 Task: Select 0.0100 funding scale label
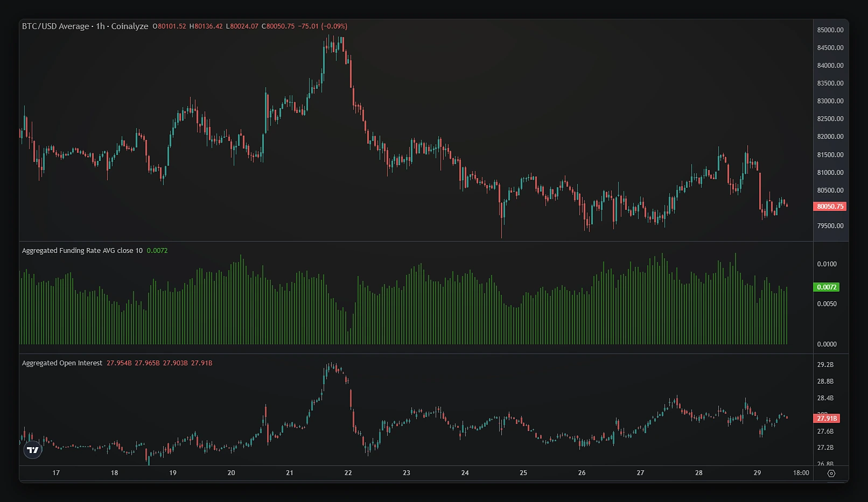827,264
